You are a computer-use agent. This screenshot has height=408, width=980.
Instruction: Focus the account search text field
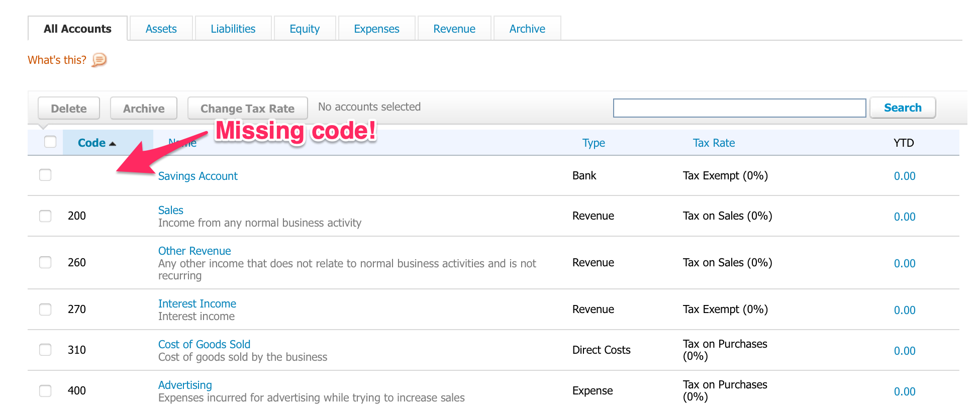point(739,108)
